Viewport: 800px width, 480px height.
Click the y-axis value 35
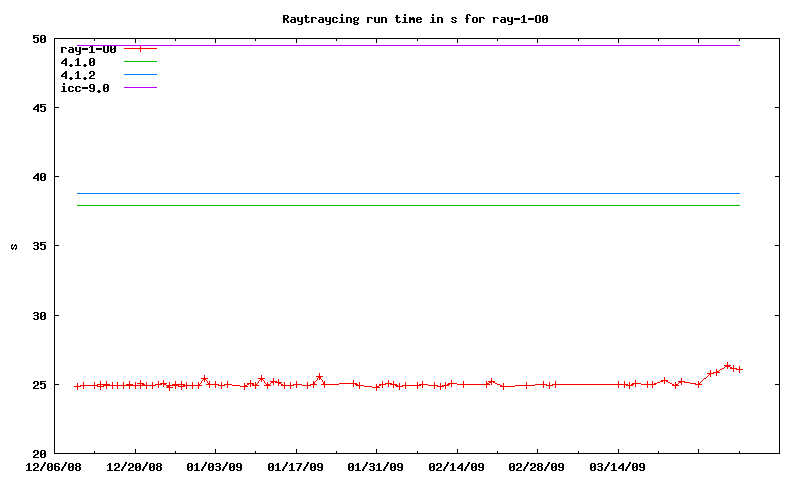click(x=39, y=246)
